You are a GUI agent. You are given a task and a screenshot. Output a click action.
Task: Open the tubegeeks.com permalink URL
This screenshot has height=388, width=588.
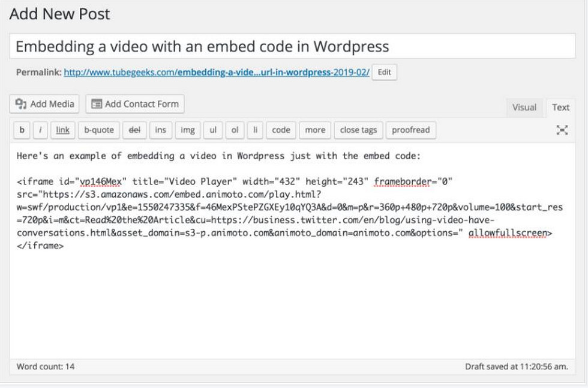pyautogui.click(x=217, y=72)
